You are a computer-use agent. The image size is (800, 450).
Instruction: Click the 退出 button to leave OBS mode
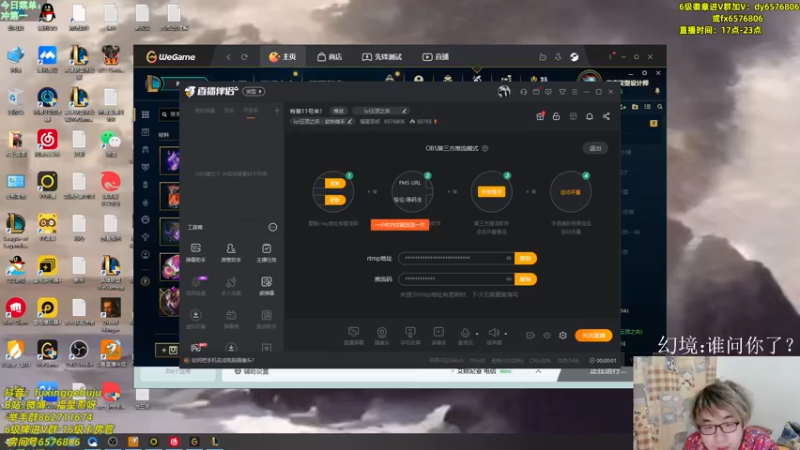point(595,148)
